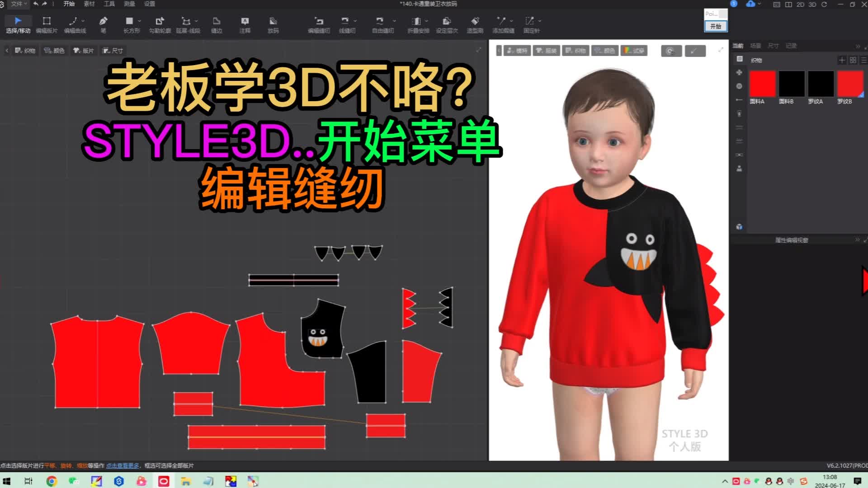Image resolution: width=868 pixels, height=488 pixels.
Task: Select the 选择/移动 tool
Action: point(18,25)
